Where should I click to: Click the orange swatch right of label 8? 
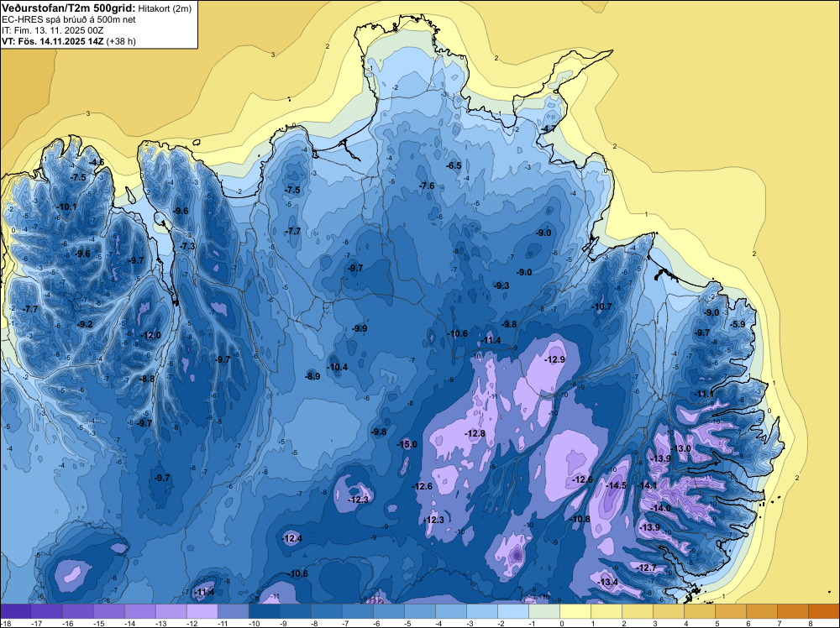coord(823,611)
